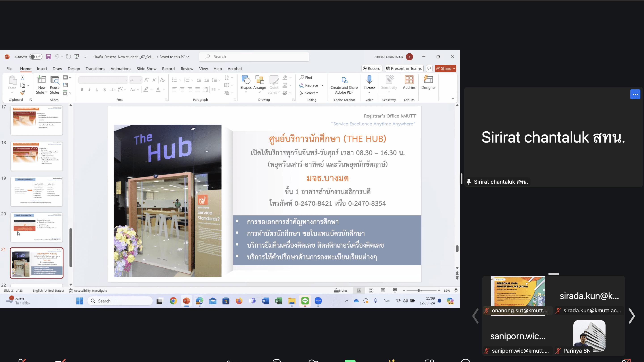Open the File menu
Screen dimensions: 644x362
tap(9, 68)
